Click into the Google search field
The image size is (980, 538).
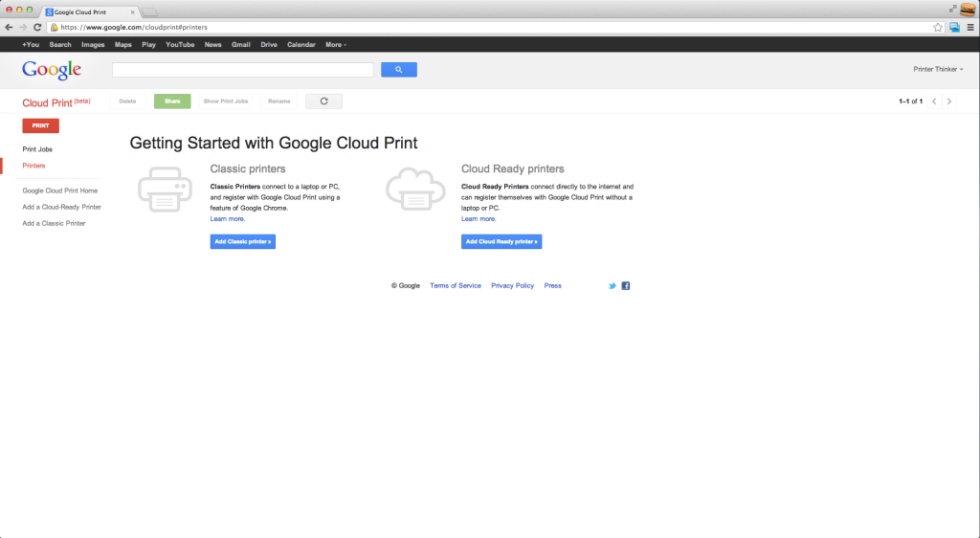click(x=242, y=70)
